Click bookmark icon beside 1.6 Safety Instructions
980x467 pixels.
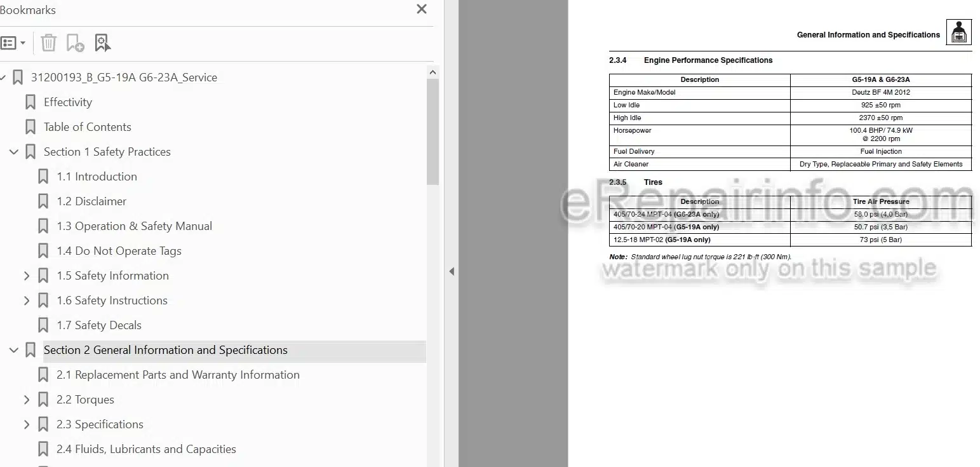[43, 301]
